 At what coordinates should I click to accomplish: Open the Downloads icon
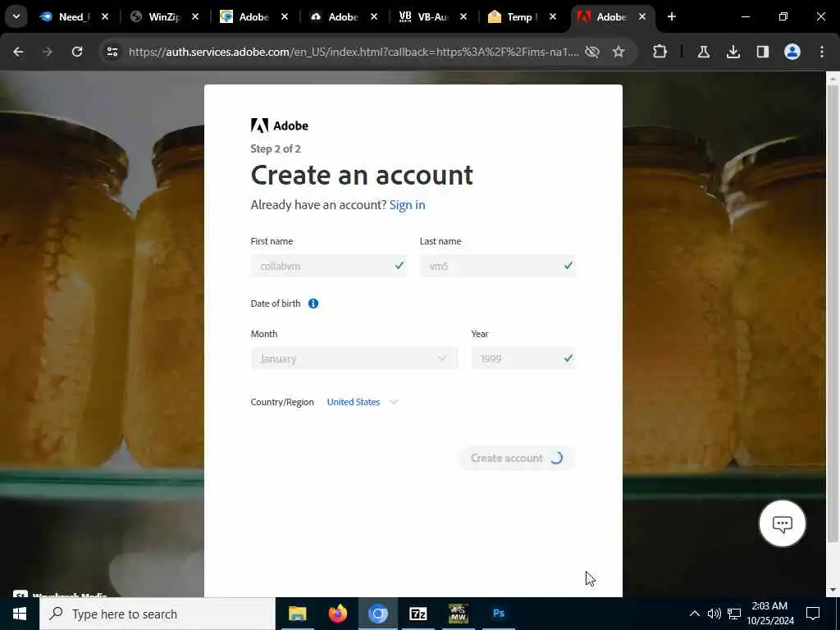(733, 52)
